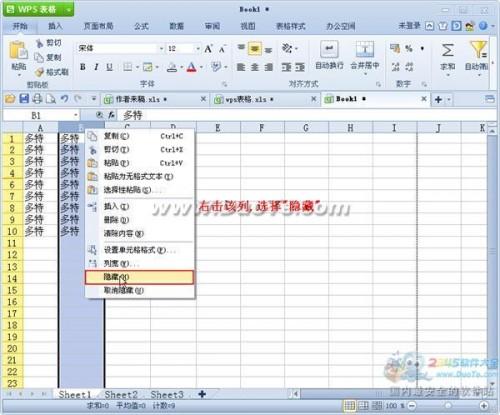Click the percent style icon
Screen dimensions: 500x415
point(409,49)
